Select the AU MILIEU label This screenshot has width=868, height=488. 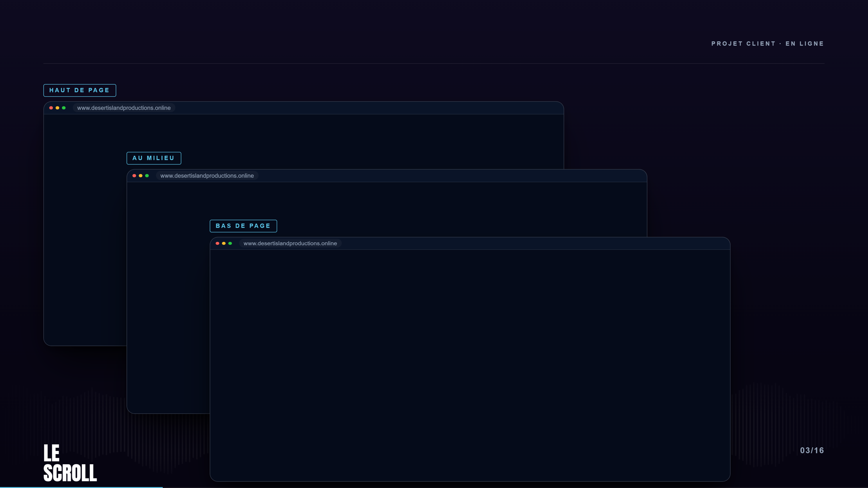coord(154,158)
